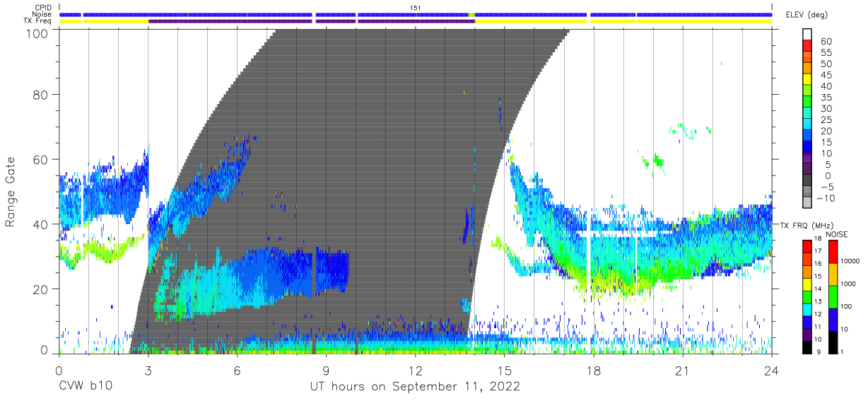The image size is (868, 401).
Task: Click the 6 label on UT hours axis
Action: pos(237,371)
